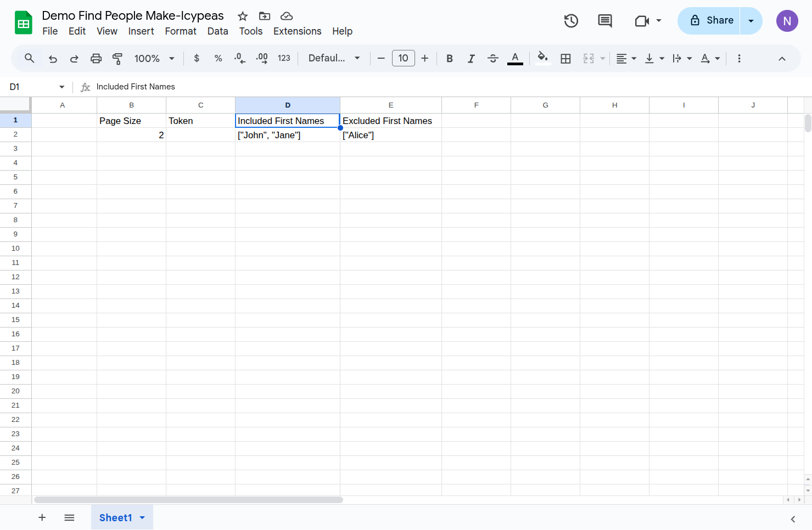The width and height of the screenshot is (812, 530).
Task: Move document to a folder
Action: (x=265, y=16)
